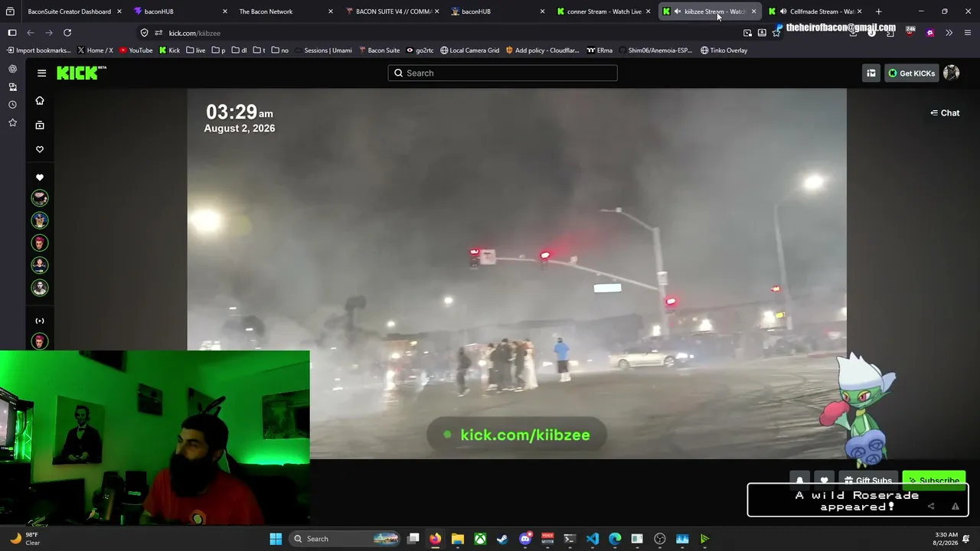This screenshot has width=980, height=551.
Task: Open the Firefox View tab list icon
Action: click(x=10, y=11)
